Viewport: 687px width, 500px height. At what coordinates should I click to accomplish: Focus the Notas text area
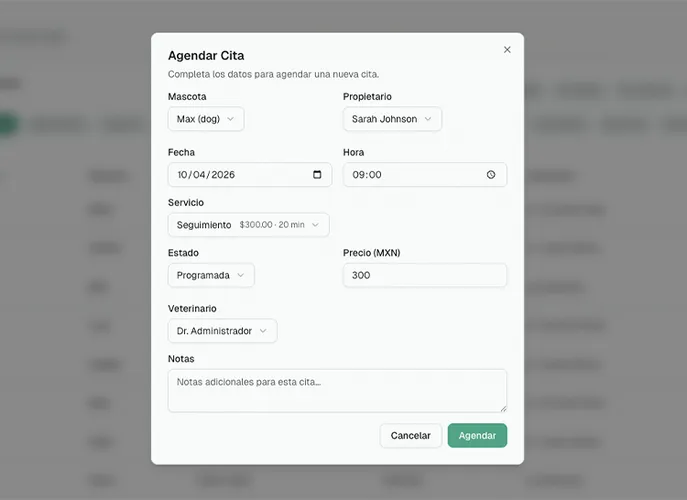[337, 390]
